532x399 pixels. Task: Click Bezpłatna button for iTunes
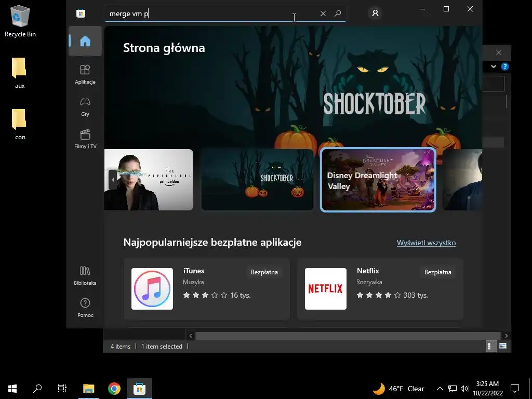pos(264,272)
